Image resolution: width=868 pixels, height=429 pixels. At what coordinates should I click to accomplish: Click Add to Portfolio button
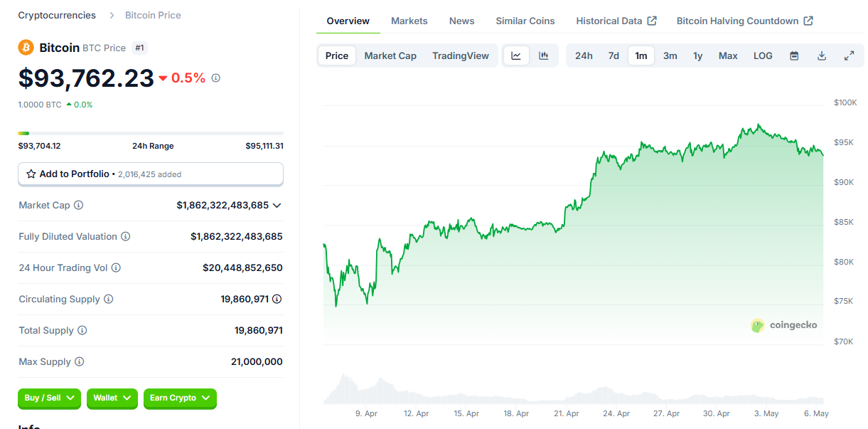(x=151, y=174)
